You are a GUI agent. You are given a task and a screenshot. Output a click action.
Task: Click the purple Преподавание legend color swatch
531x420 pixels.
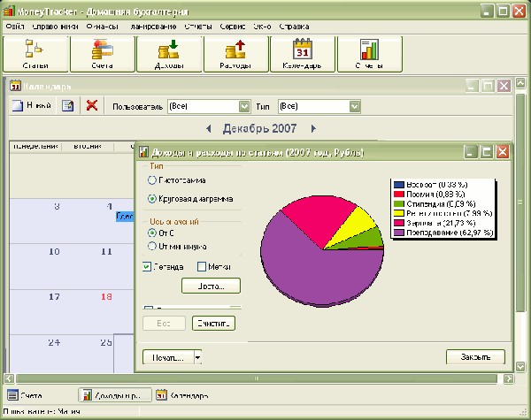click(399, 233)
